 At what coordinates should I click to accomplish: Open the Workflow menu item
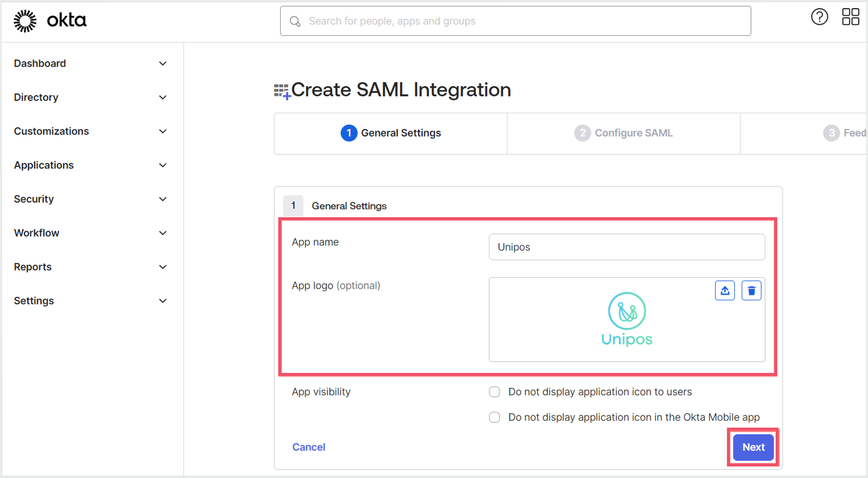pos(36,233)
